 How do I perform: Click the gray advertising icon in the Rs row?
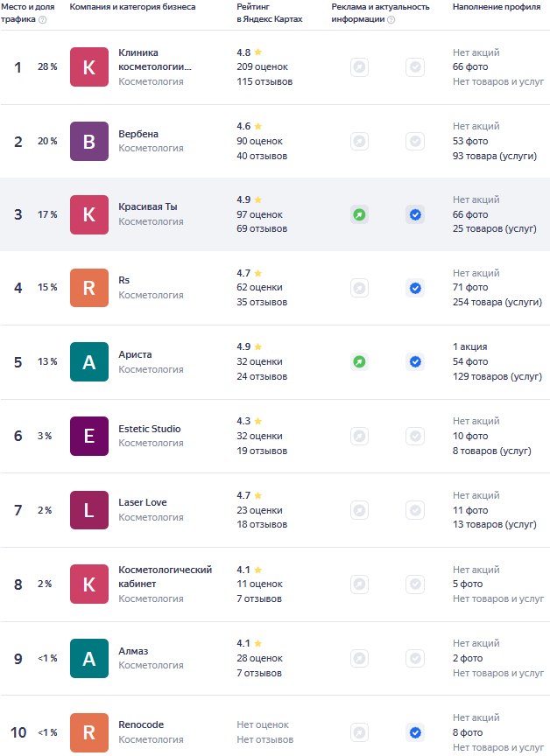359,288
